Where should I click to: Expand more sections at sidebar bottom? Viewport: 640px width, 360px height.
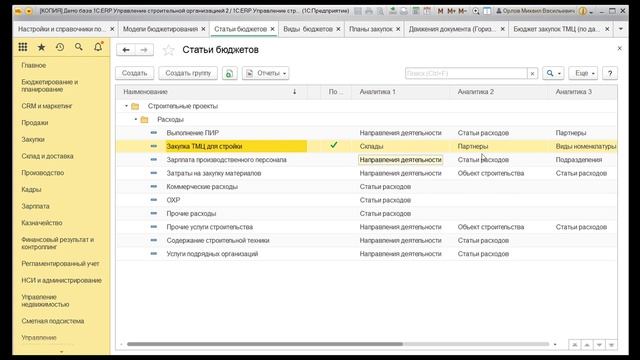(x=62, y=351)
